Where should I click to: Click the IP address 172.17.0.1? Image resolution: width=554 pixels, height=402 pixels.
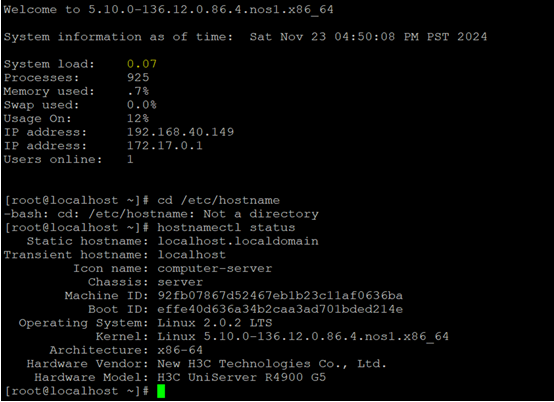tap(165, 146)
